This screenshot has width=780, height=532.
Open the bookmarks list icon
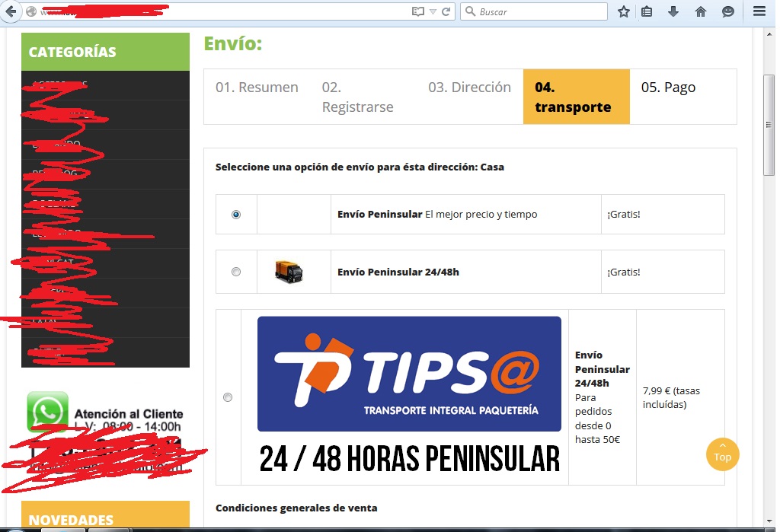(647, 11)
